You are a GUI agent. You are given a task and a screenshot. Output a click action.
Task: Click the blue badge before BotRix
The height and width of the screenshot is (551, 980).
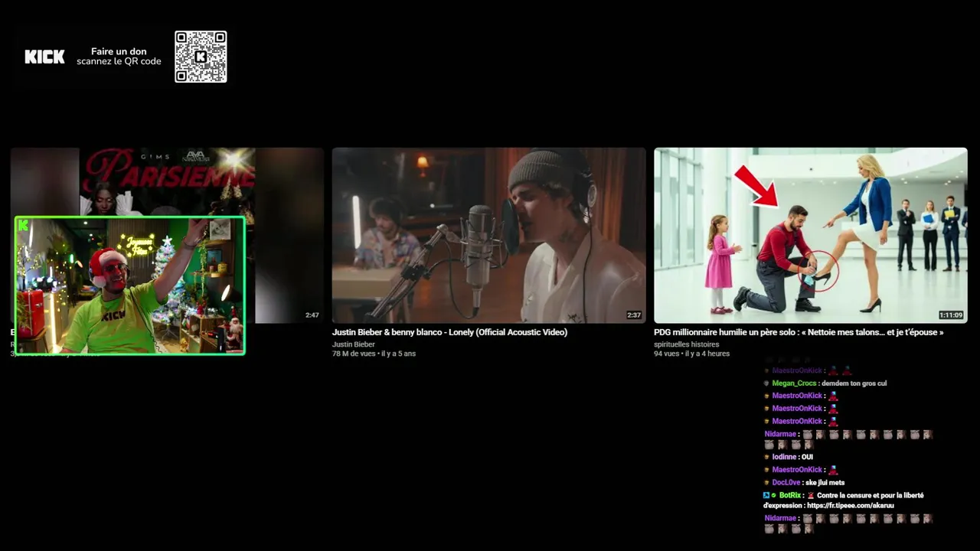[766, 495]
